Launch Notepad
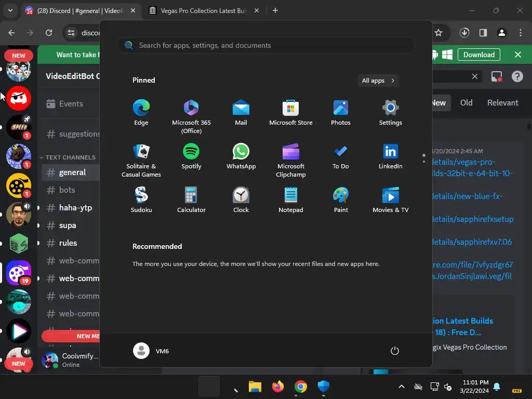This screenshot has width=532, height=399. [291, 200]
